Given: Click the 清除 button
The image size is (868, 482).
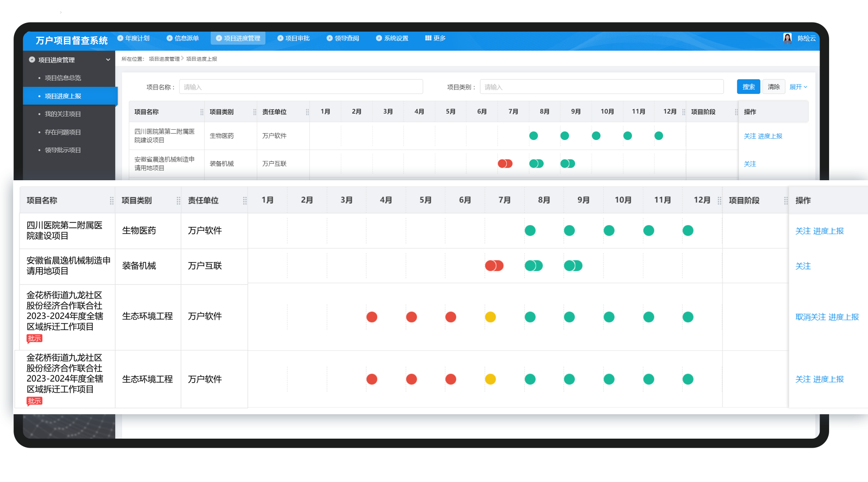Looking at the screenshot, I should point(774,87).
